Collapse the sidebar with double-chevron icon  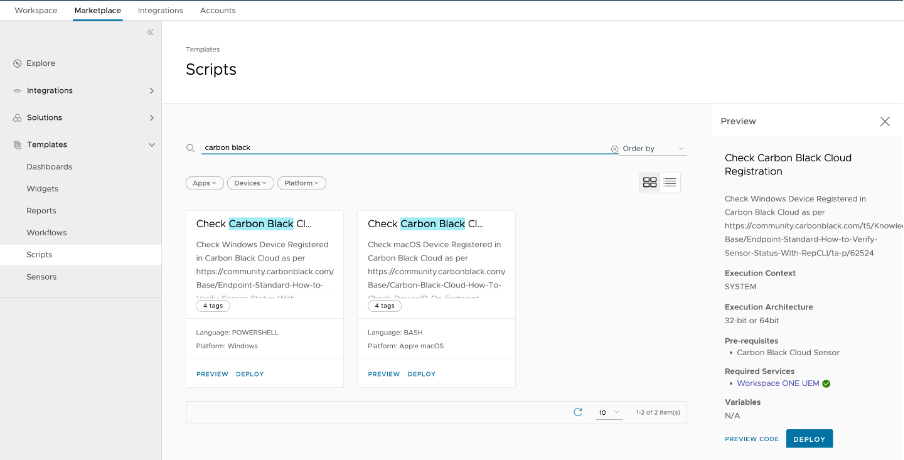150,32
